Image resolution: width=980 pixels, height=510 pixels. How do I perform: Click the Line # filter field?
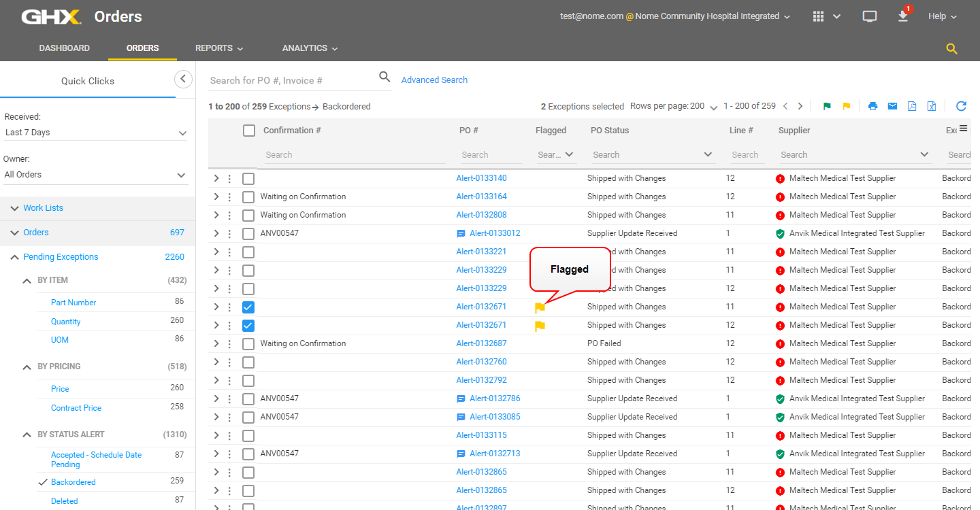tap(747, 155)
